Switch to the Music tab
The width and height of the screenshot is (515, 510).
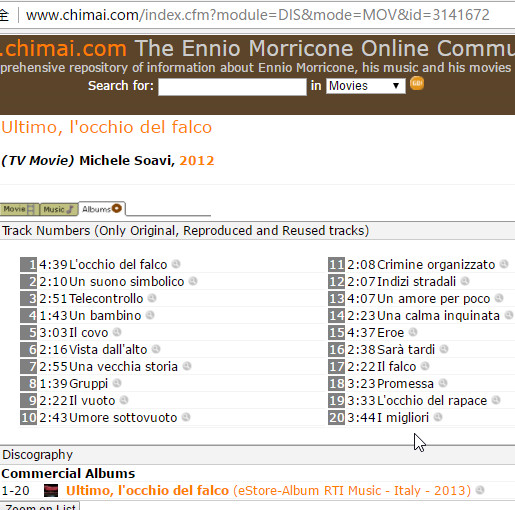[59, 209]
